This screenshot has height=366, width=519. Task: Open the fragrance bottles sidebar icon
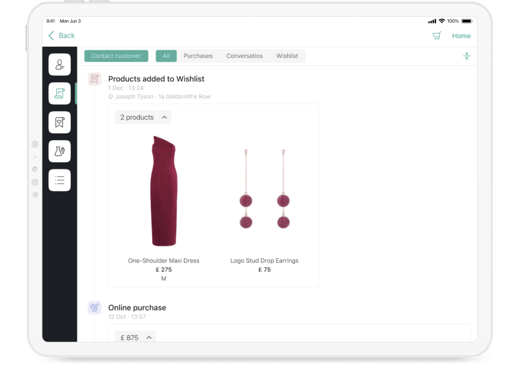(59, 151)
